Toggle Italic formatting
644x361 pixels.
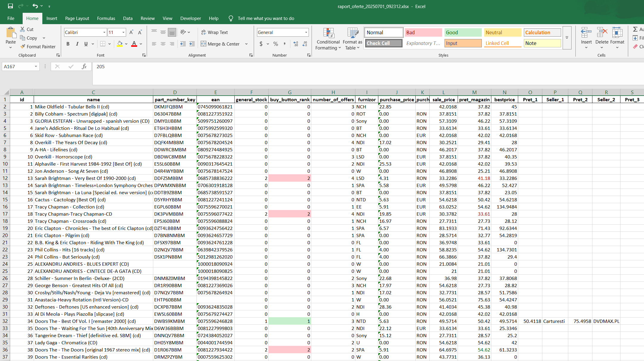77,44
